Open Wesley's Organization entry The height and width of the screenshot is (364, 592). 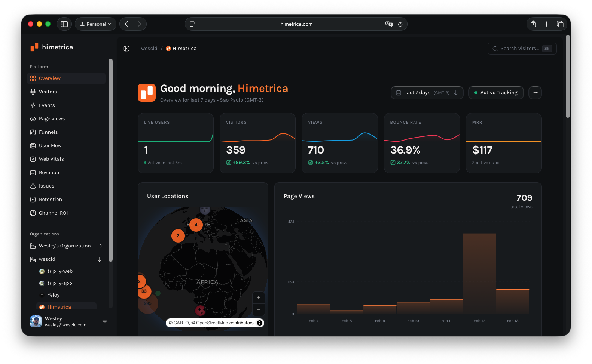(x=65, y=246)
